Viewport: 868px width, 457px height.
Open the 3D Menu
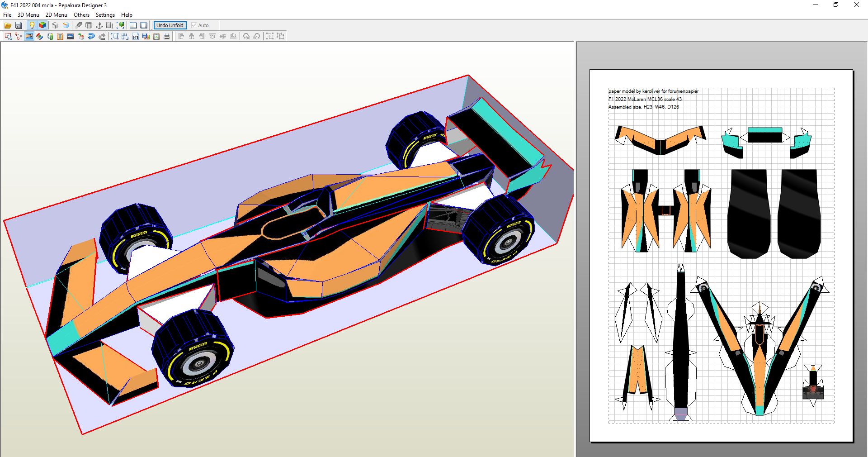[x=28, y=15]
